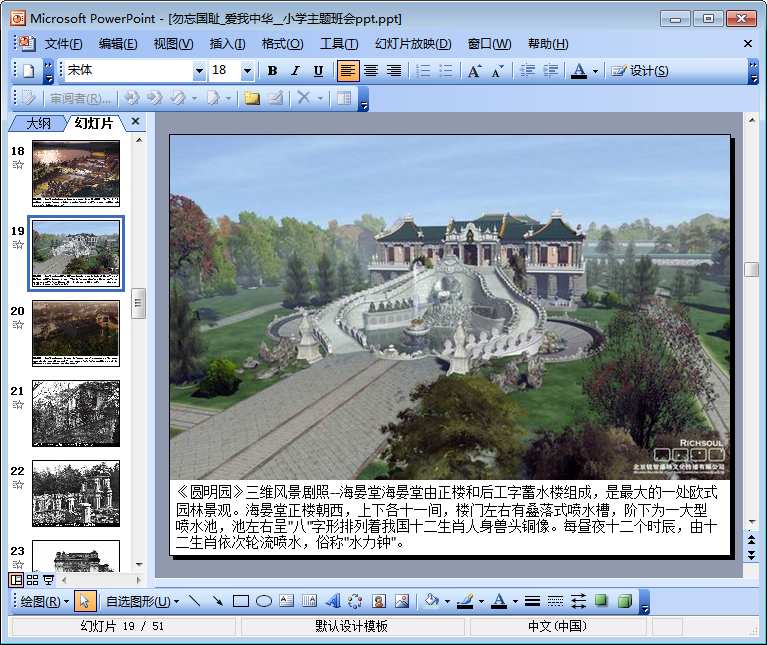Open the 幻灯片放映 menu
767x645 pixels.
[x=412, y=44]
